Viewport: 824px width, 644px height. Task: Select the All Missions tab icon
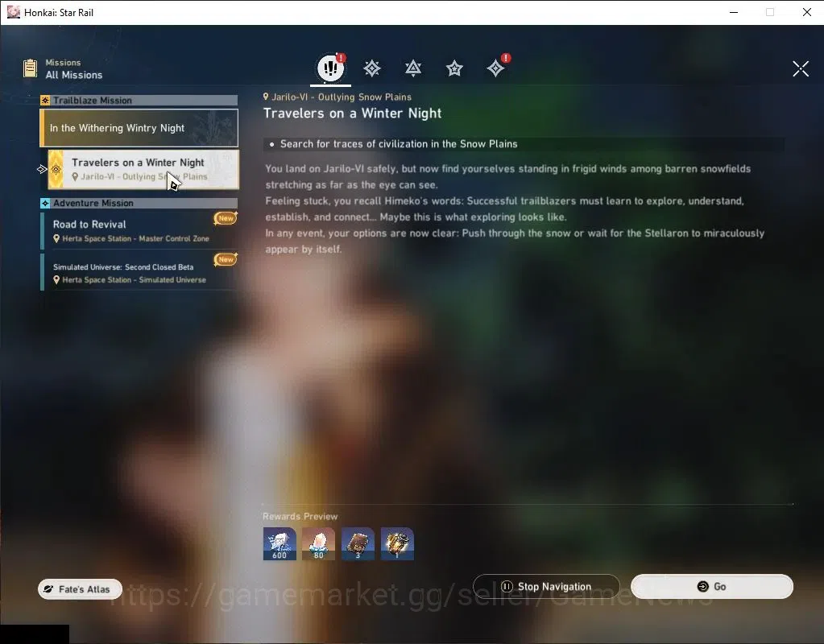(330, 68)
